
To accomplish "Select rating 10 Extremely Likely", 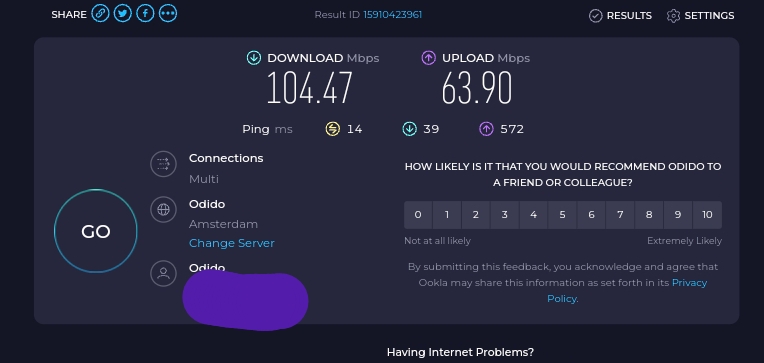I will click(x=707, y=215).
